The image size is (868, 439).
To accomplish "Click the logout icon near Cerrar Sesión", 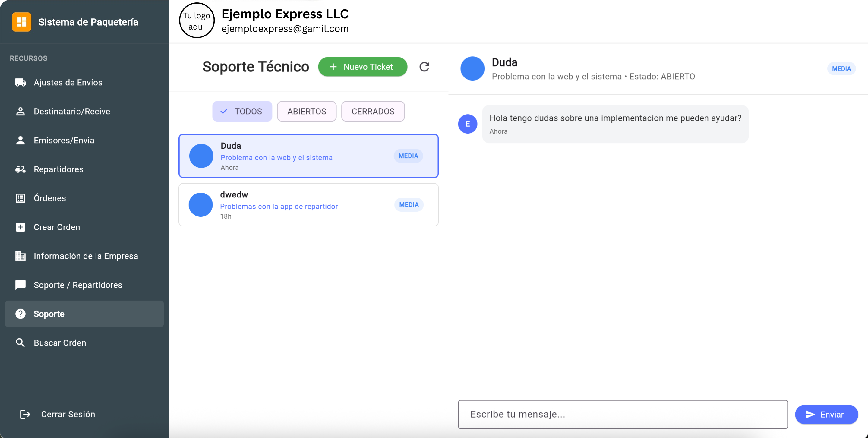I will click(x=25, y=414).
